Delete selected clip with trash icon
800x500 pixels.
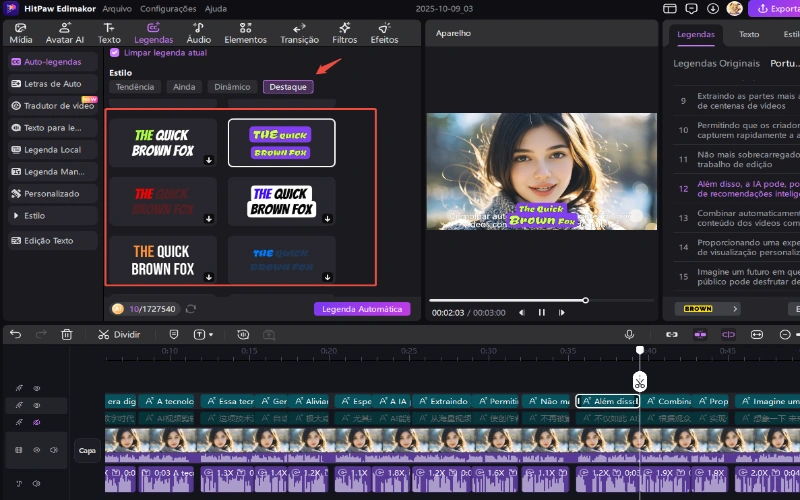click(x=67, y=334)
